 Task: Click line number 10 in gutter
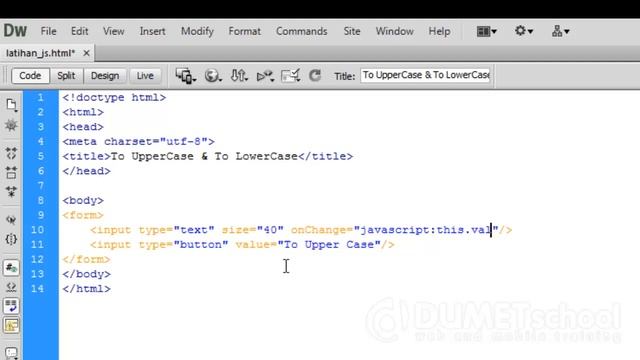click(x=38, y=230)
